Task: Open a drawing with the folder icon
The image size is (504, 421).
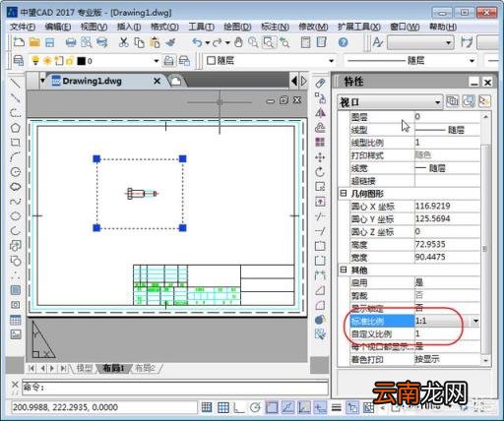Action: pyautogui.click(x=34, y=42)
